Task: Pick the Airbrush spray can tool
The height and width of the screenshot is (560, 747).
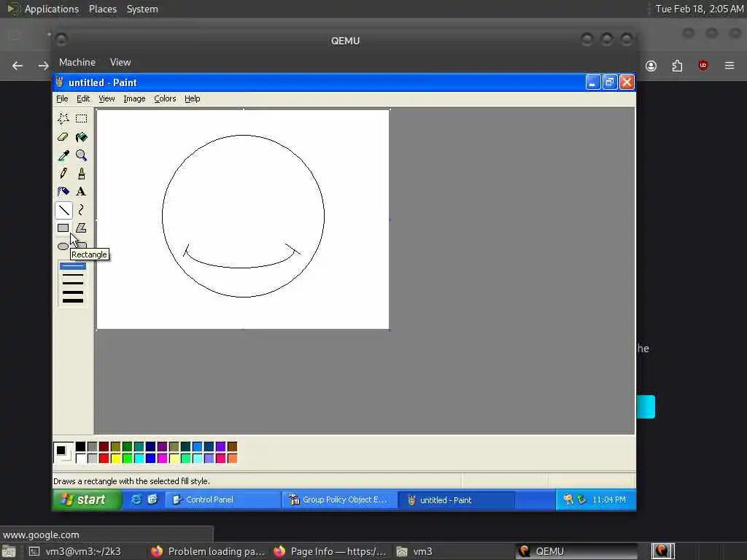Action: tap(63, 192)
